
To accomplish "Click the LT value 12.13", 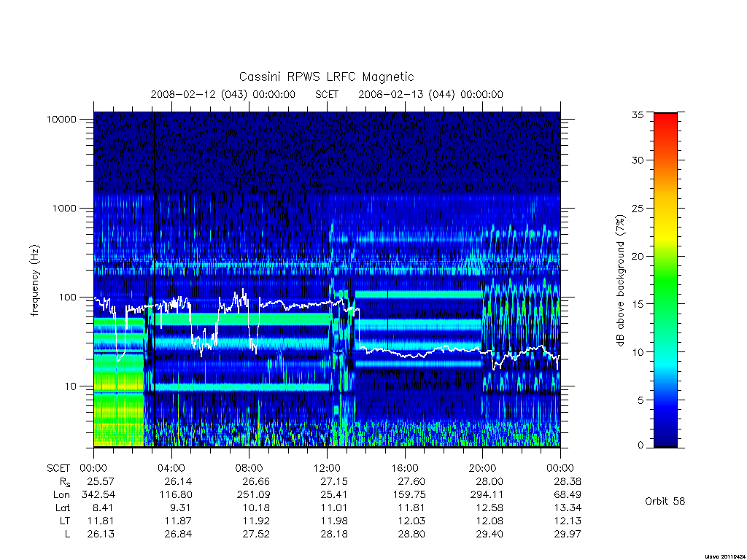I will [x=568, y=521].
